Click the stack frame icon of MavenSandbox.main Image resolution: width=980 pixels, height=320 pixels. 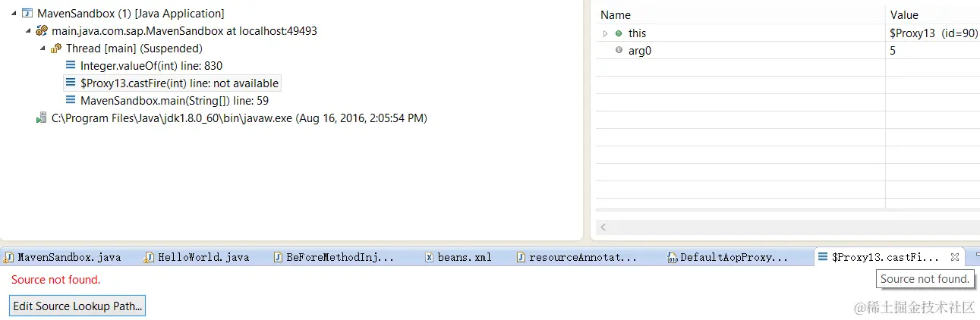click(71, 100)
